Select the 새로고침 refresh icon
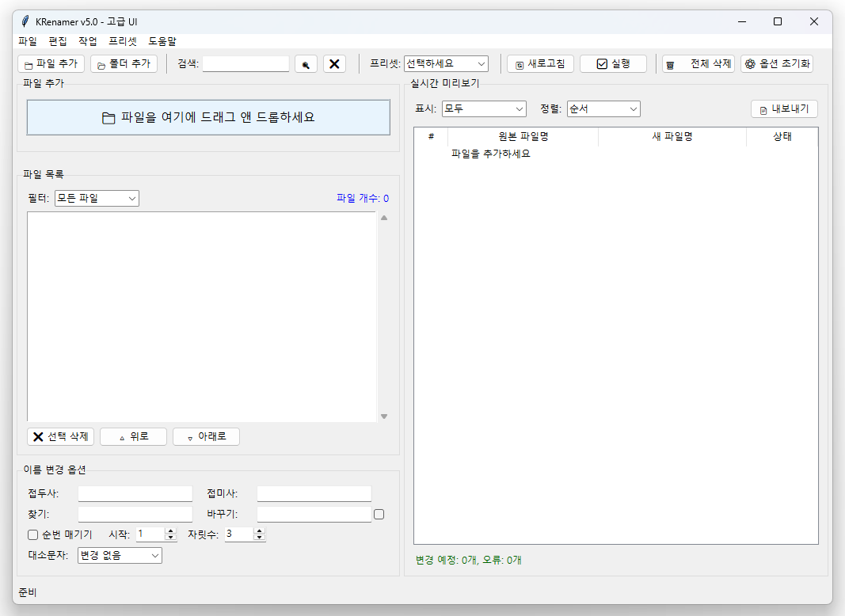The image size is (845, 616). [519, 63]
